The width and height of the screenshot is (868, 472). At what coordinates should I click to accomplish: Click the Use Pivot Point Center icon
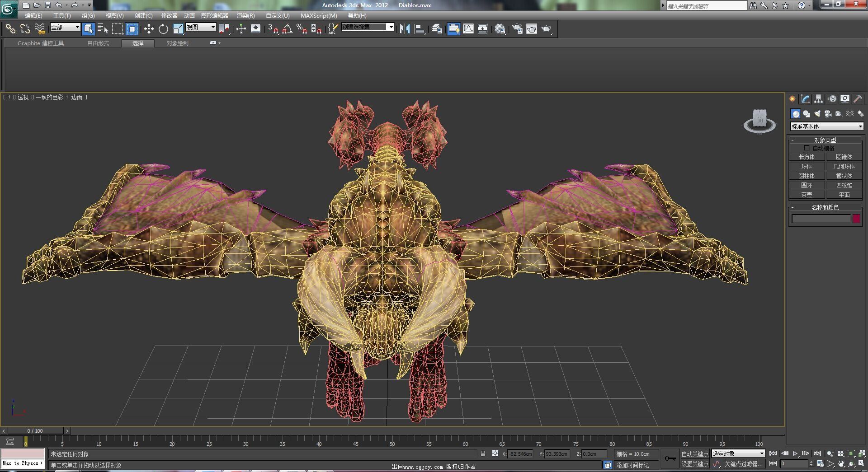(224, 29)
